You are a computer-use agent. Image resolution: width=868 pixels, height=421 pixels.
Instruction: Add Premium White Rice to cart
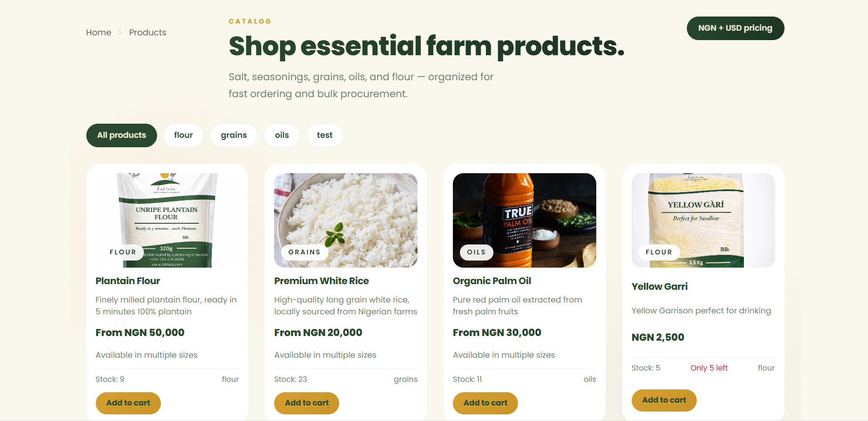coord(306,403)
